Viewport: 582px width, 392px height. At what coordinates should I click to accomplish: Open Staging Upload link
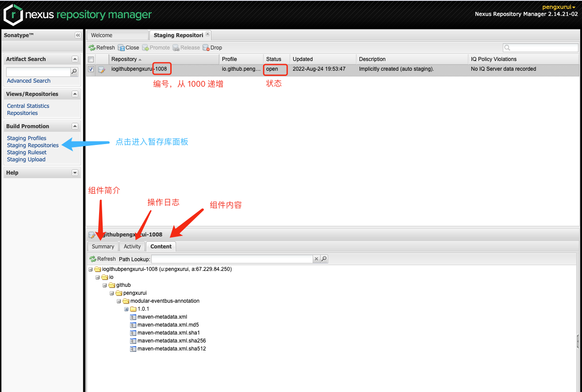(x=26, y=160)
